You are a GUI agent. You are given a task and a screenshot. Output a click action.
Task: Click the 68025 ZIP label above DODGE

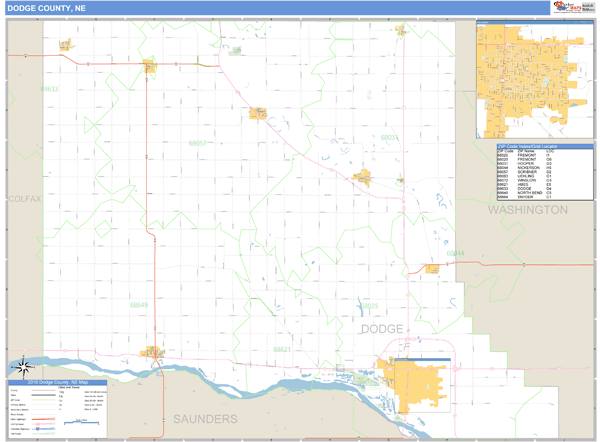369,305
